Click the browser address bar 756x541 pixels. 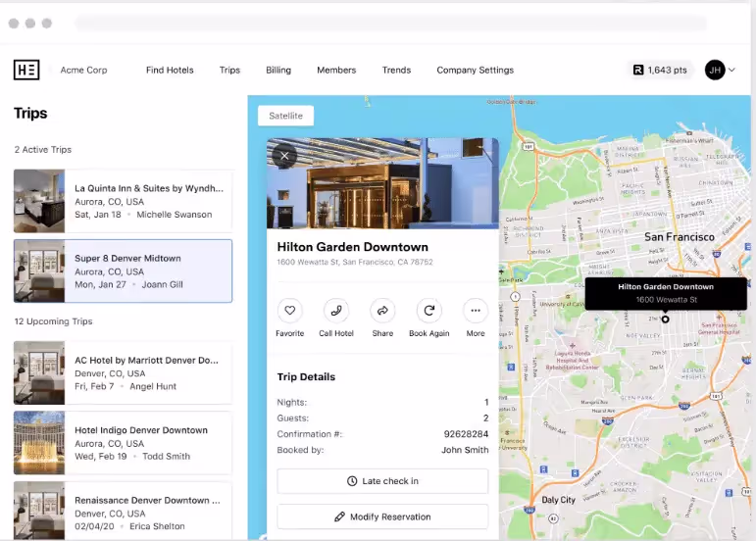pos(390,23)
